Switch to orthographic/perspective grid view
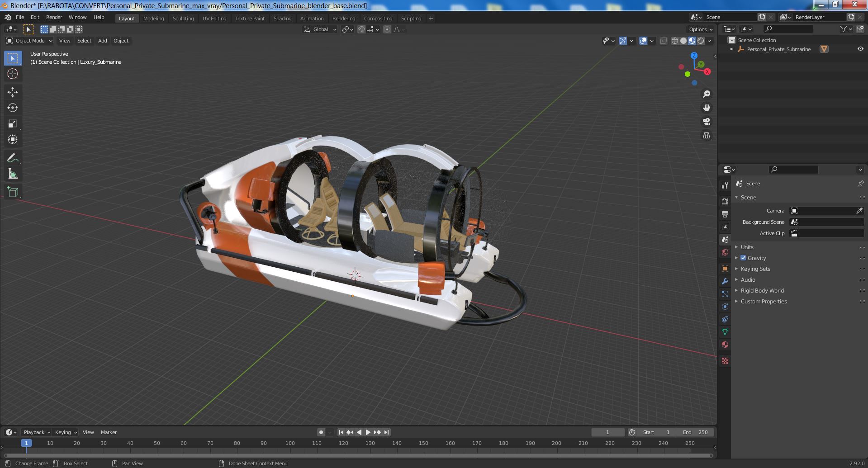Viewport: 868px width, 468px height. pyautogui.click(x=706, y=135)
